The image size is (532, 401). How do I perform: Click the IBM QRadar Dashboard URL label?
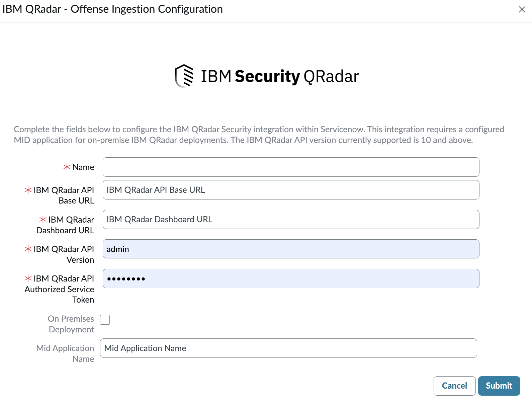(x=65, y=225)
